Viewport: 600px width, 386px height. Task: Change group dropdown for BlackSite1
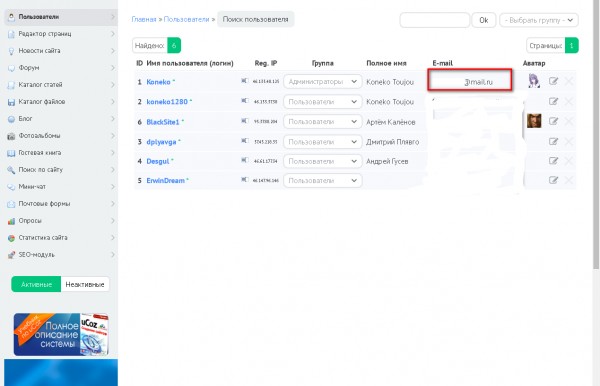pos(323,122)
